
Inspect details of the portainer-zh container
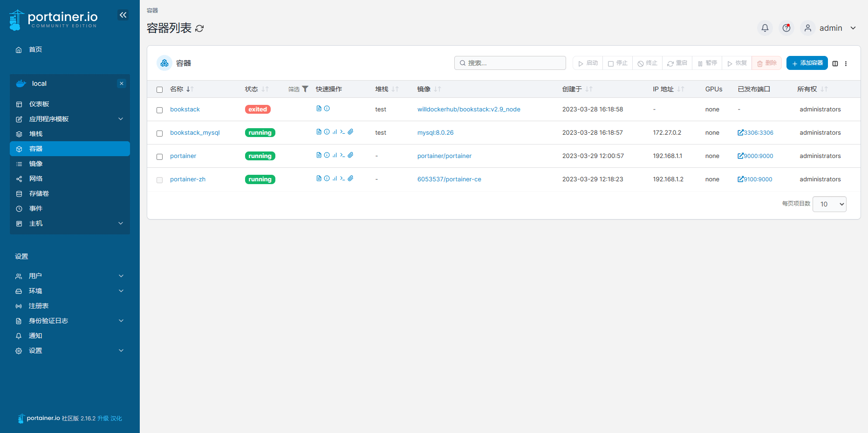click(326, 179)
